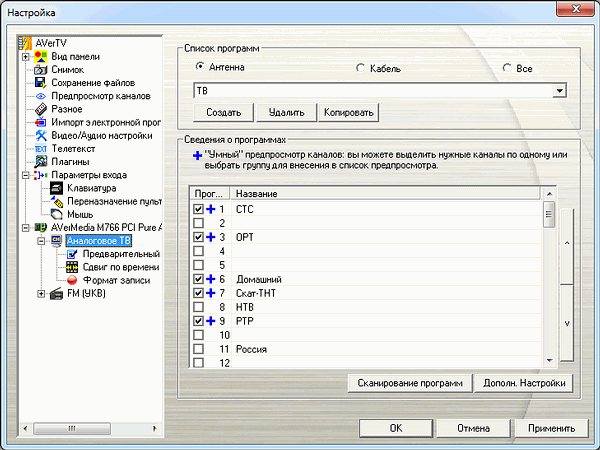Click the blue plus next to channel 1 СТС
The width and height of the screenshot is (600, 450).
click(x=211, y=209)
